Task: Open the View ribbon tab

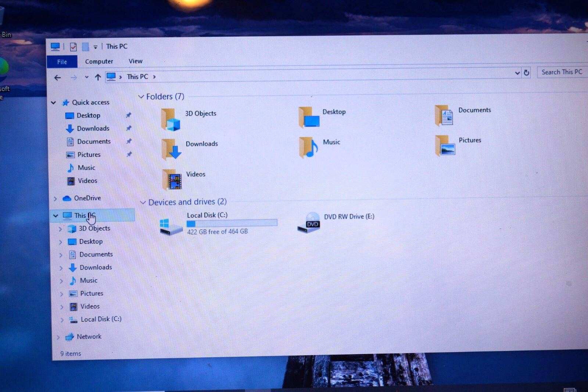Action: point(135,61)
